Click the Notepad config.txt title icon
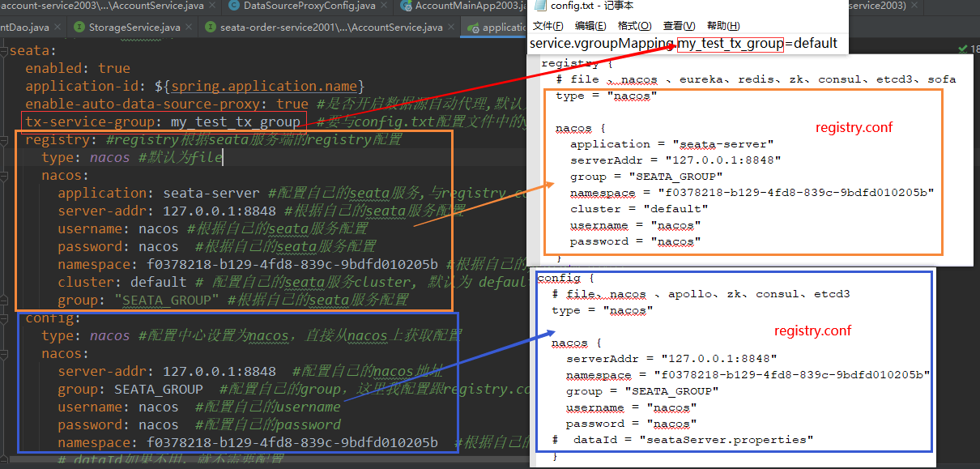980x469 pixels. coord(539,6)
